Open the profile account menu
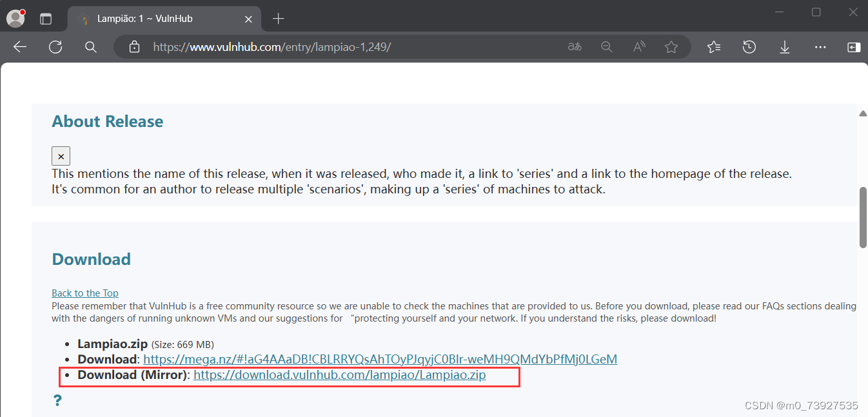Viewport: 868px width, 417px height. 14,17
